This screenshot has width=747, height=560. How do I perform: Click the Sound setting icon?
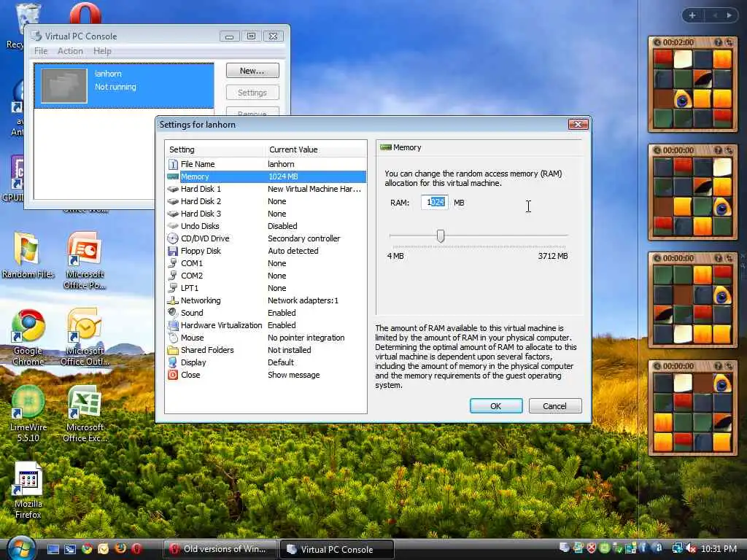pos(172,313)
